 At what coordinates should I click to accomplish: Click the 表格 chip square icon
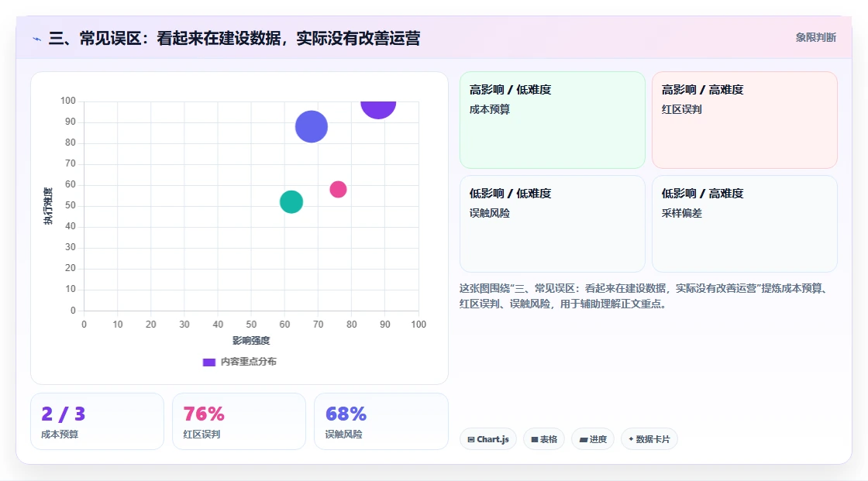click(534, 439)
